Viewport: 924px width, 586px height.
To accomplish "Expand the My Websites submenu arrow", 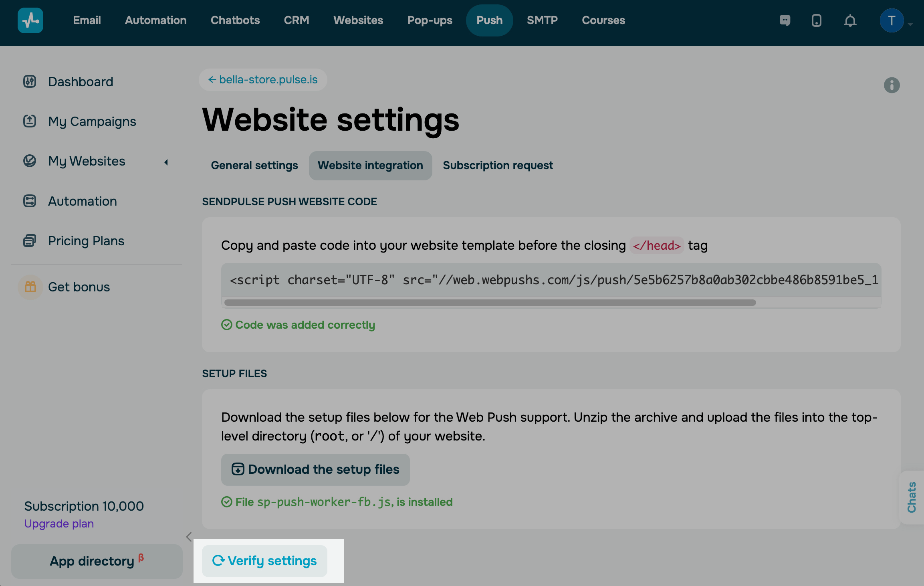I will pyautogui.click(x=166, y=162).
